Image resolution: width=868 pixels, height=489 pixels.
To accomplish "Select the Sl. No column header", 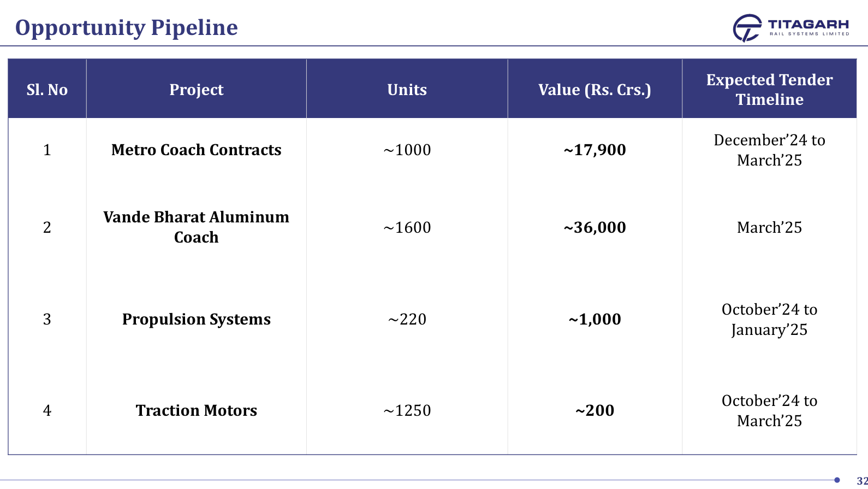I will coord(47,90).
